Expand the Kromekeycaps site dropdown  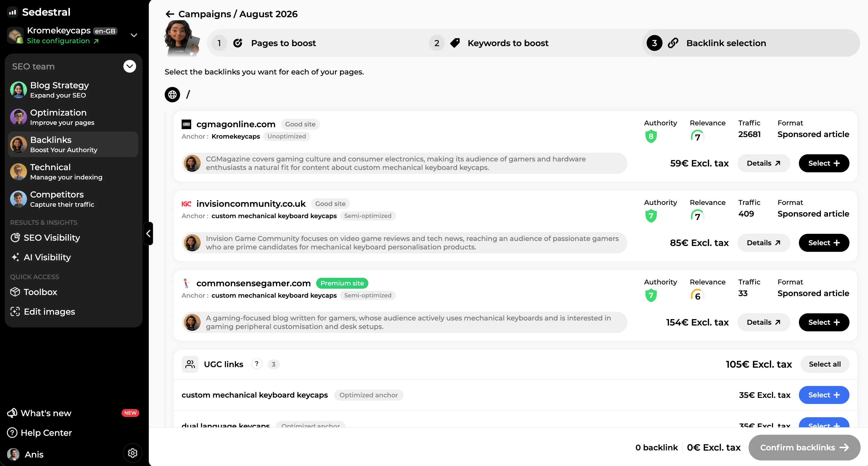coord(134,36)
